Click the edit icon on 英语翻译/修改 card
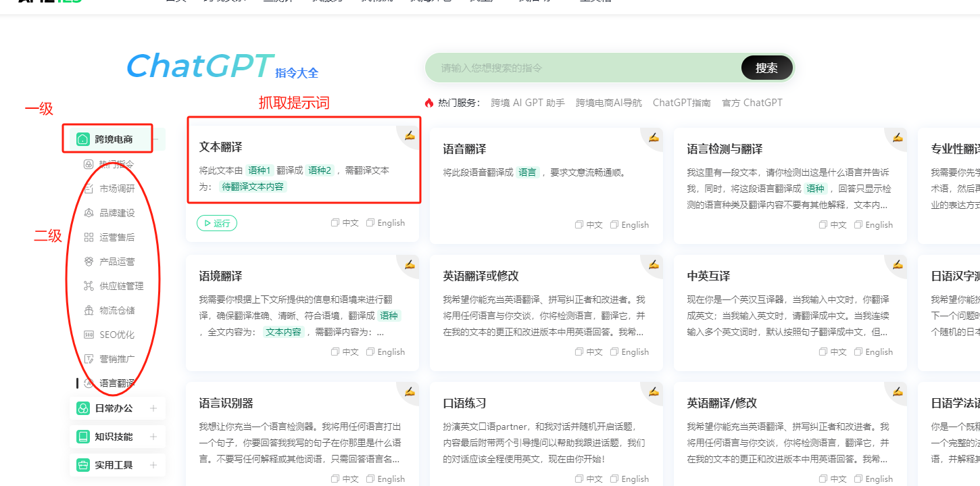980x486 pixels. point(898,391)
